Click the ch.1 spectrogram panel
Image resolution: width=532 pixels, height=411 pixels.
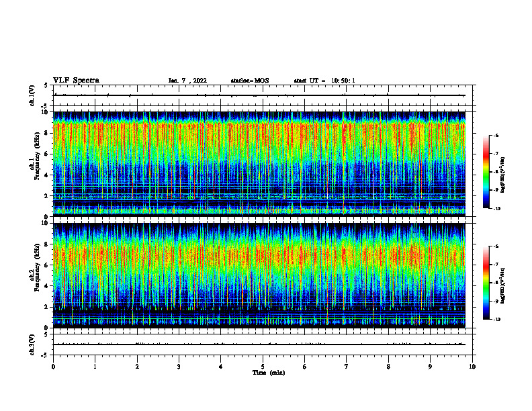tap(259, 164)
